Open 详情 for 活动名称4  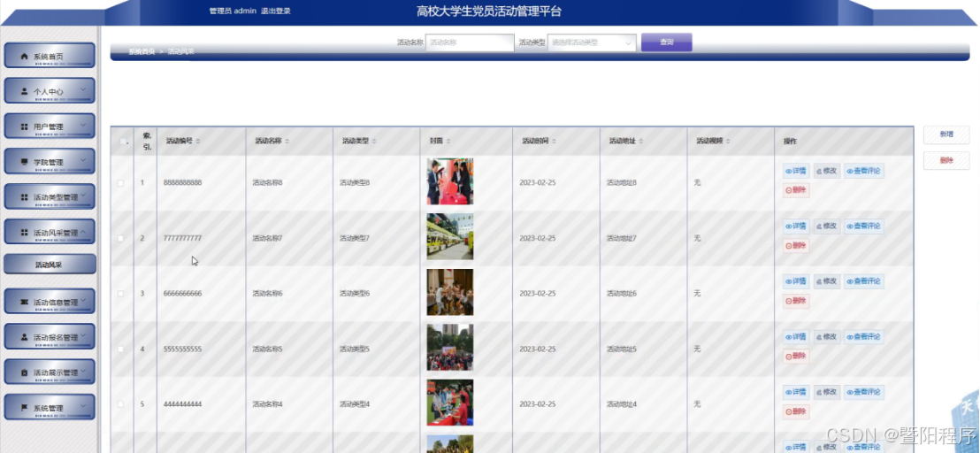click(x=796, y=392)
